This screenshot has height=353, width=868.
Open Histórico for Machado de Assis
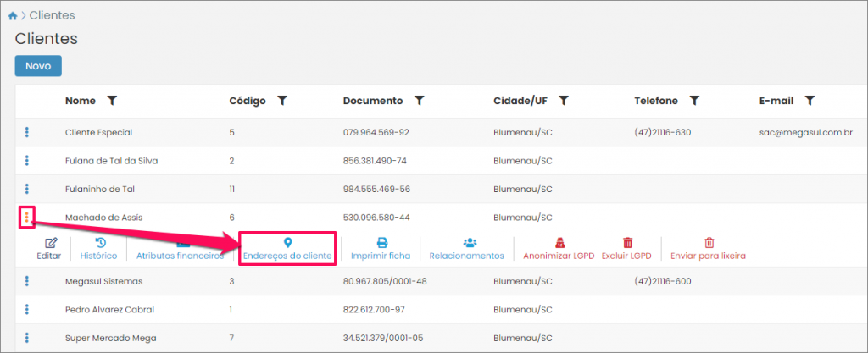click(99, 248)
